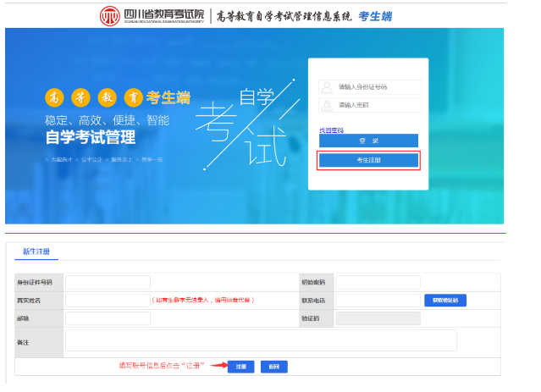Focus the 请输入密码 login field

click(370, 105)
